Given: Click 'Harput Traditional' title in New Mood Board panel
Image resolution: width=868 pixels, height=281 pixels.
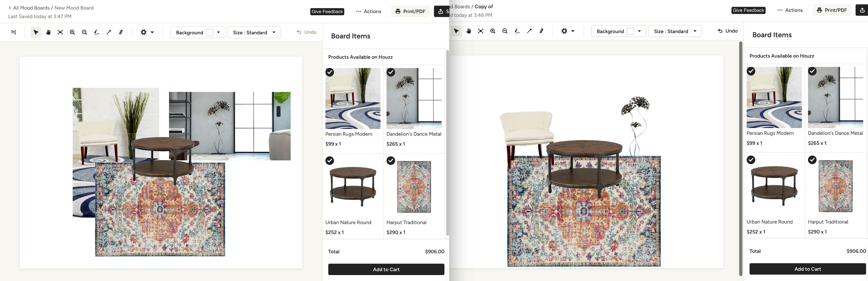Looking at the screenshot, I should (406, 222).
